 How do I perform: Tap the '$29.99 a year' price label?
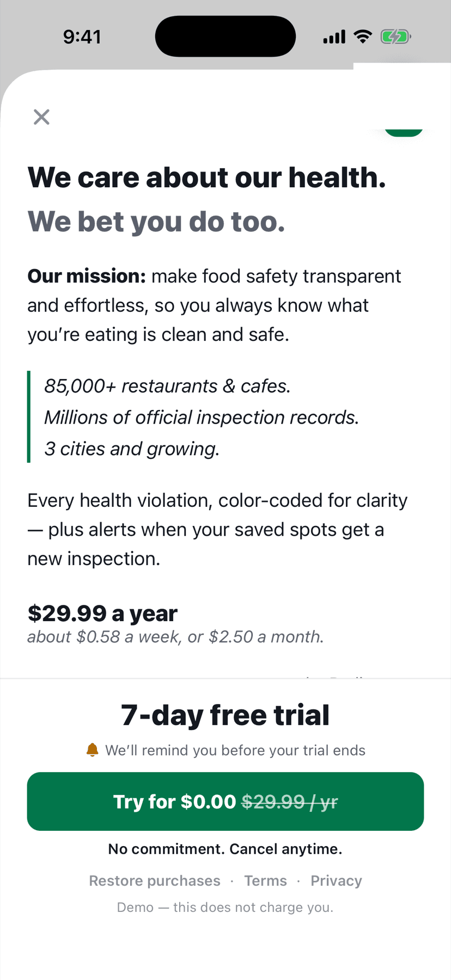[102, 613]
